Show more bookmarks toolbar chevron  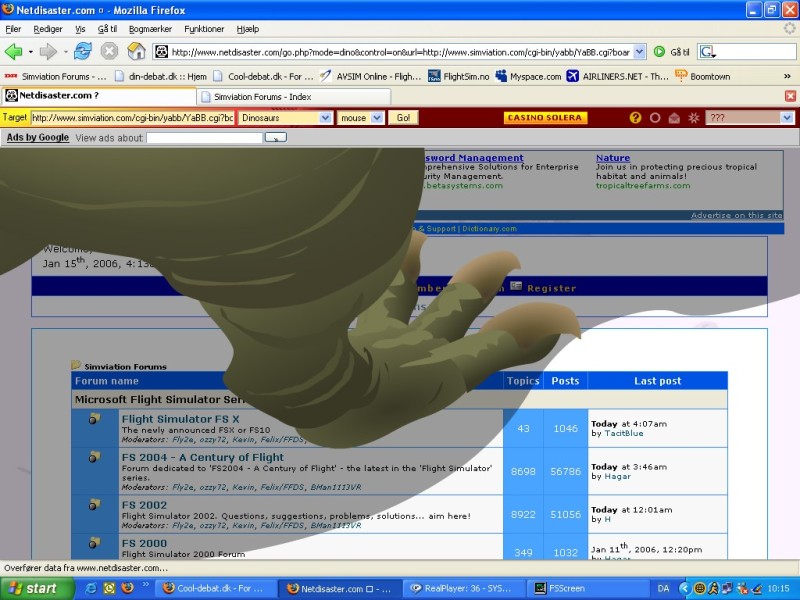coord(787,77)
